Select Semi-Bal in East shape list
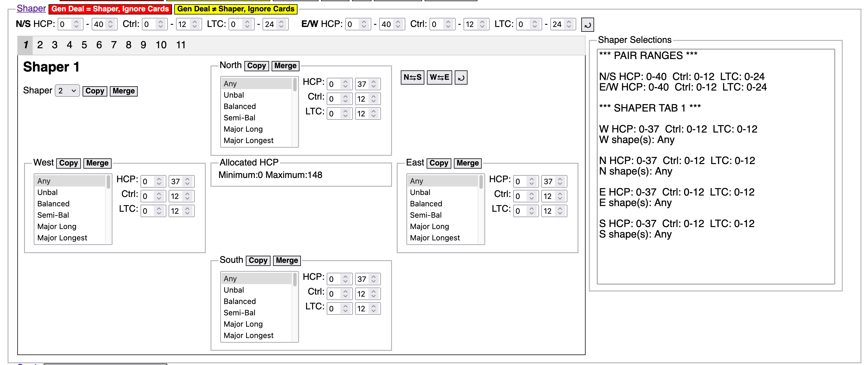Image resolution: width=868 pixels, height=365 pixels. click(x=425, y=215)
